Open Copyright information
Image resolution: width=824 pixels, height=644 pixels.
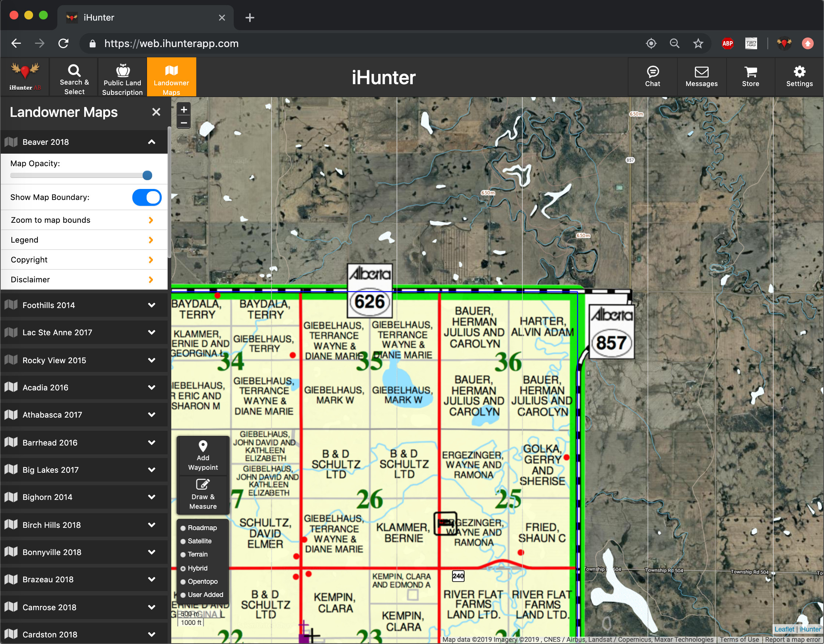pyautogui.click(x=84, y=260)
